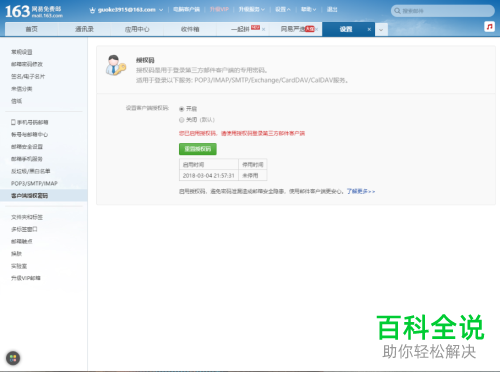Open 换肤 in the sidebar
The image size is (500, 372).
[x=16, y=254]
